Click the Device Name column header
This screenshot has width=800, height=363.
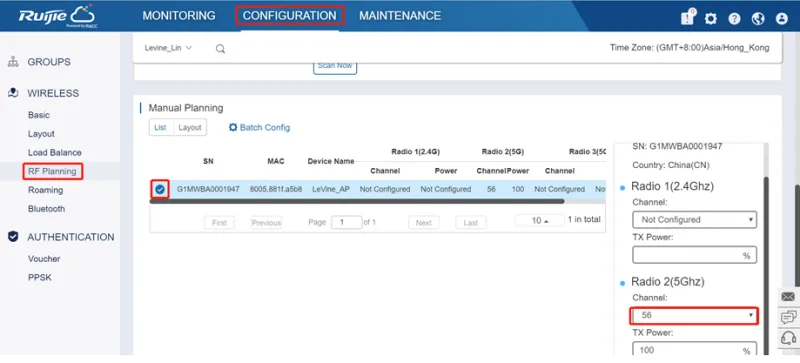click(x=331, y=161)
